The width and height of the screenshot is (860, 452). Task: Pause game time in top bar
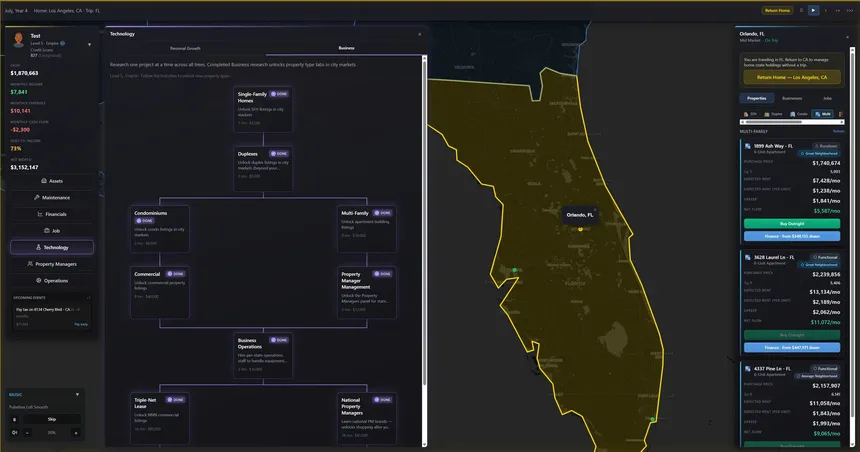pyautogui.click(x=801, y=10)
